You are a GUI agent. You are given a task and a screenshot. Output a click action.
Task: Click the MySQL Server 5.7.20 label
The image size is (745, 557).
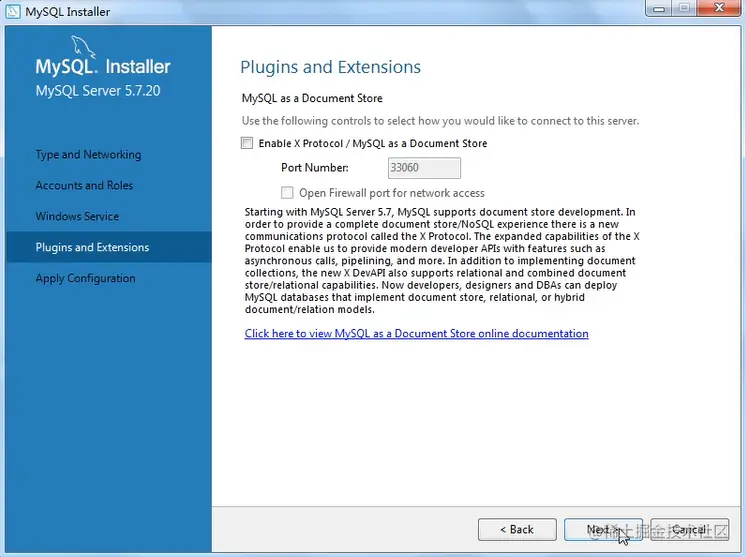pyautogui.click(x=98, y=90)
